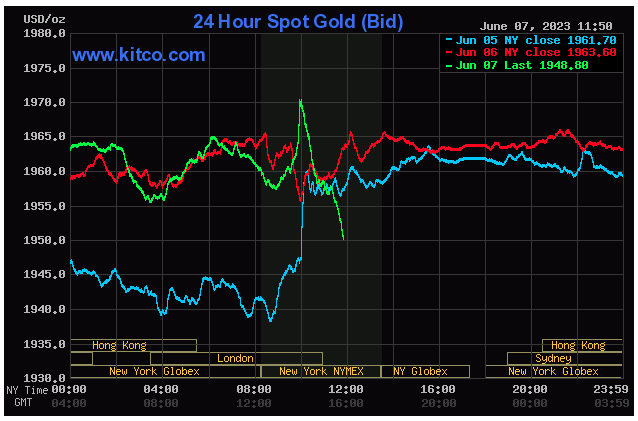Click the www.kitco.com link
This screenshot has width=638, height=421.
point(139,55)
